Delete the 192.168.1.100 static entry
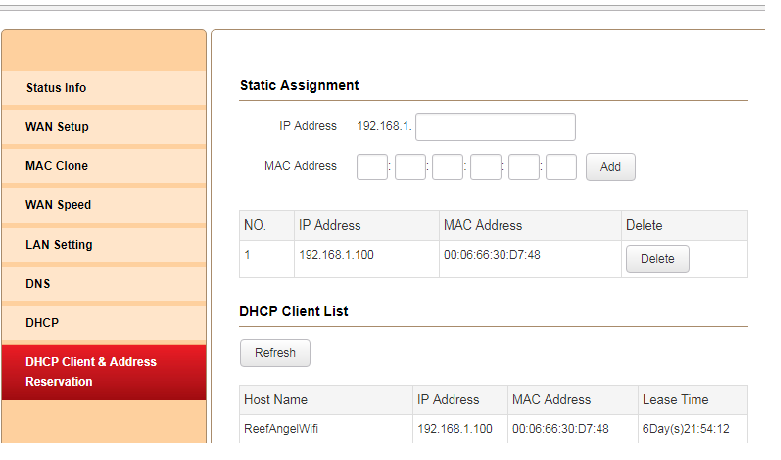Image resolution: width=781 pixels, height=460 pixels. [657, 259]
